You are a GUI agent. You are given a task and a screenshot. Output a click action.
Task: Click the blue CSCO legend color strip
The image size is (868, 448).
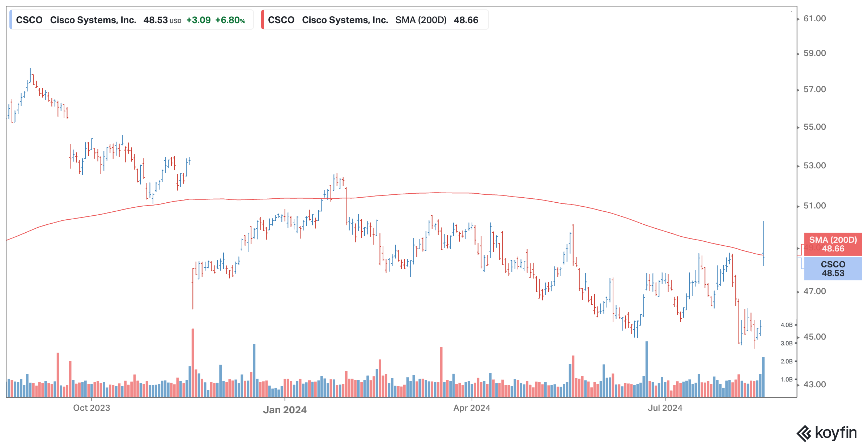[x=10, y=20]
